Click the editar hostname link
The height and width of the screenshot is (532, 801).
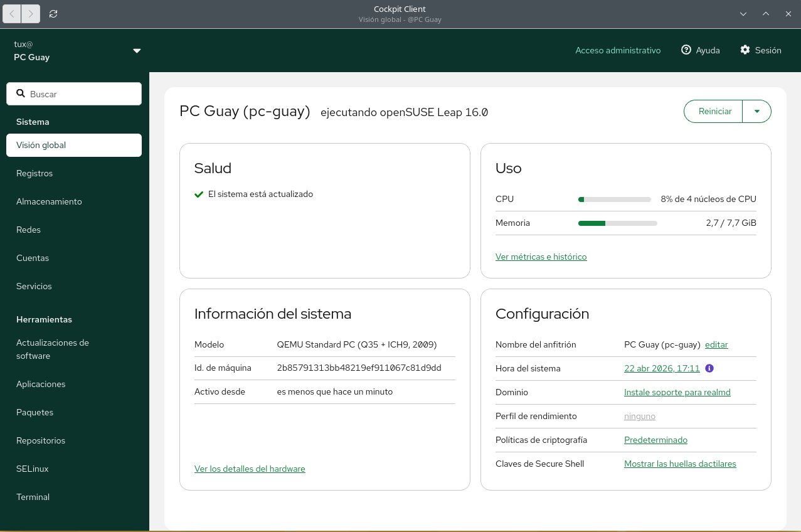point(716,344)
